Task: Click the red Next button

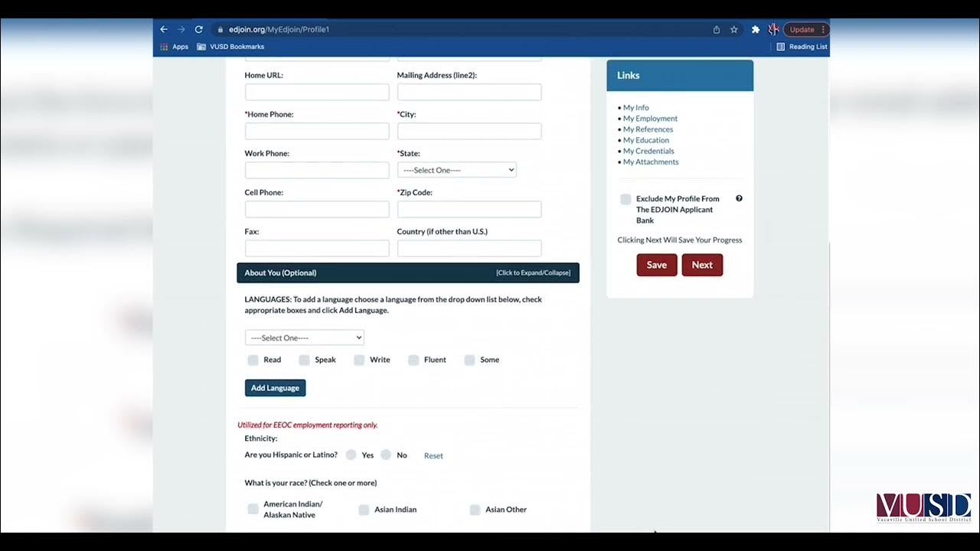Action: (702, 265)
